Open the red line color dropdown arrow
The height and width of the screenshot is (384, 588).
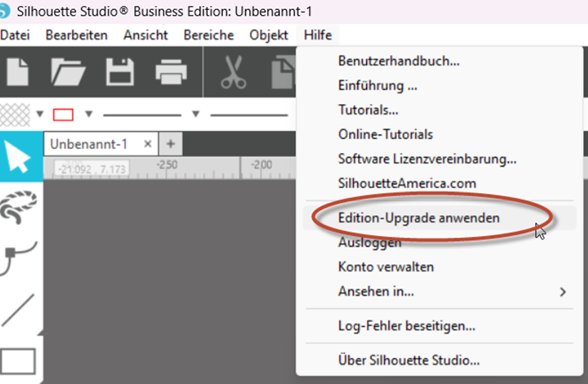88,114
